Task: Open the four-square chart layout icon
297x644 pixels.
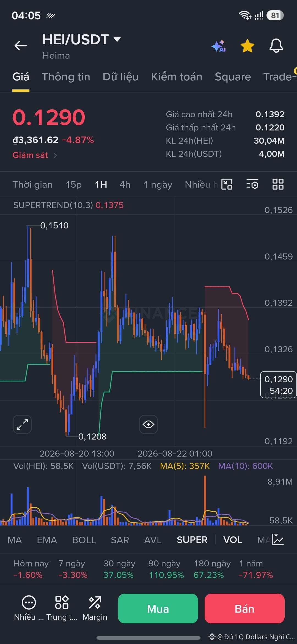Action: tap(278, 184)
